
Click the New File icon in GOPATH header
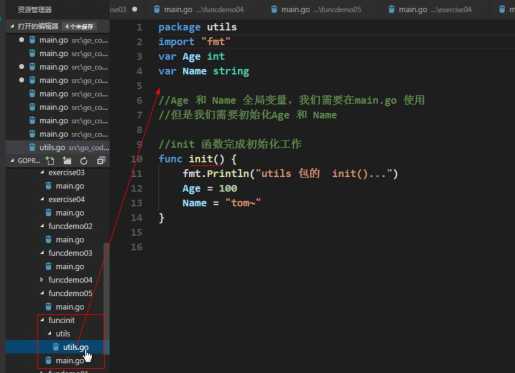click(50, 161)
